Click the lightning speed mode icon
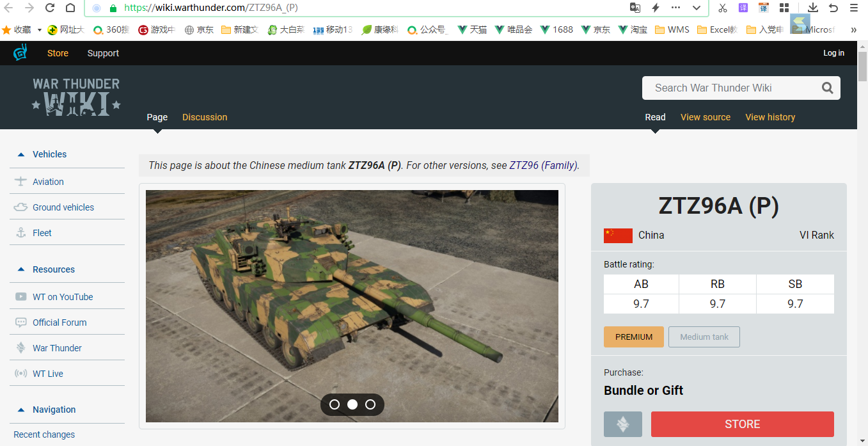This screenshot has width=868, height=446. 656,8
